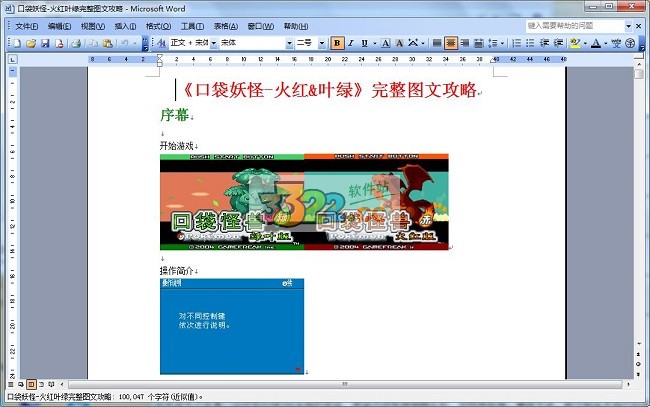The width and height of the screenshot is (650, 407).
Task: Apply character border icon
Action: click(x=386, y=43)
